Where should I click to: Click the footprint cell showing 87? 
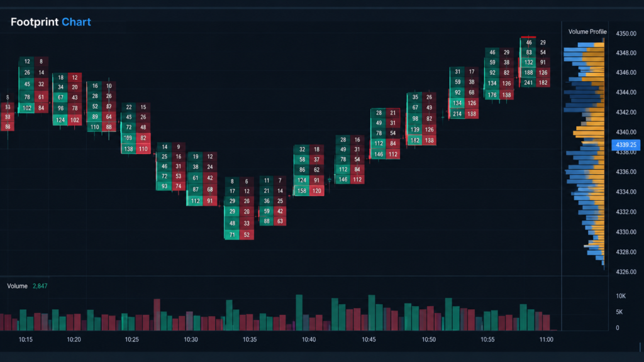tap(196, 190)
